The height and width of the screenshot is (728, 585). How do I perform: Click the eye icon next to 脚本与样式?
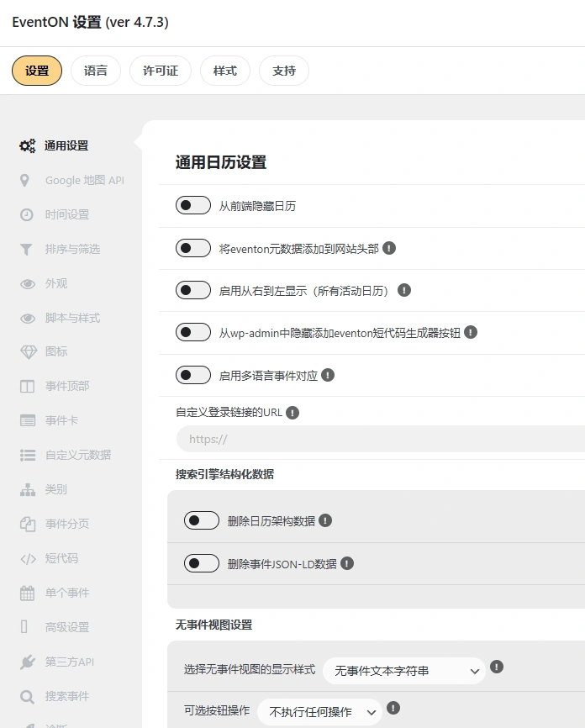point(28,318)
